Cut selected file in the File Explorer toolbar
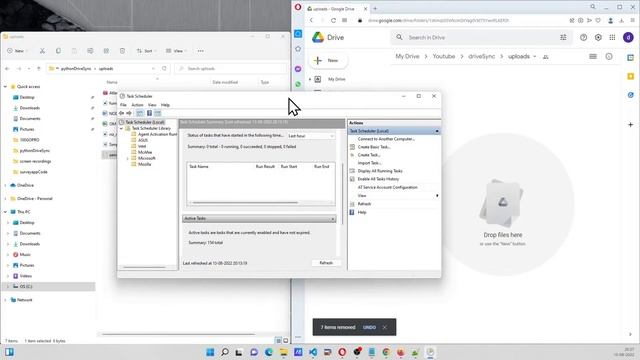 (x=42, y=51)
